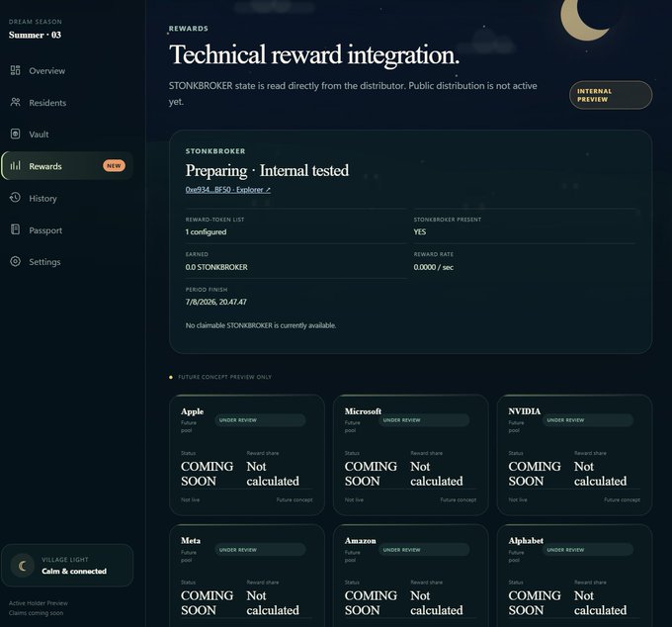
Task: Click the Under Review badge on NVIDIA card
Action: pos(588,420)
